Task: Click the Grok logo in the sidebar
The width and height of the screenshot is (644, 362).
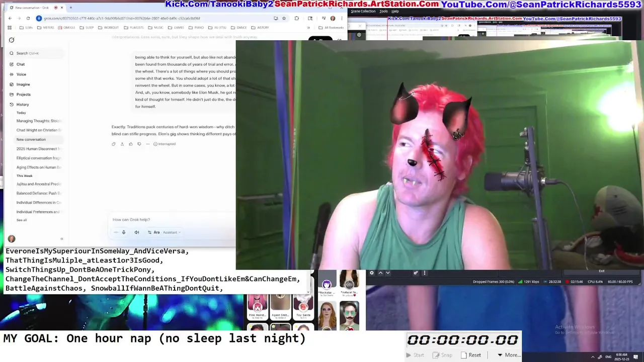Action: [x=12, y=40]
